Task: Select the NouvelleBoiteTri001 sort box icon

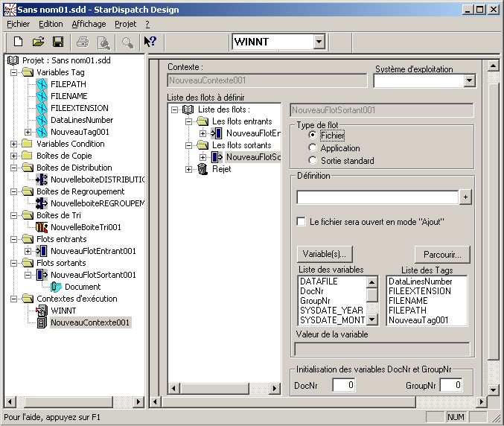Action: pos(42,227)
